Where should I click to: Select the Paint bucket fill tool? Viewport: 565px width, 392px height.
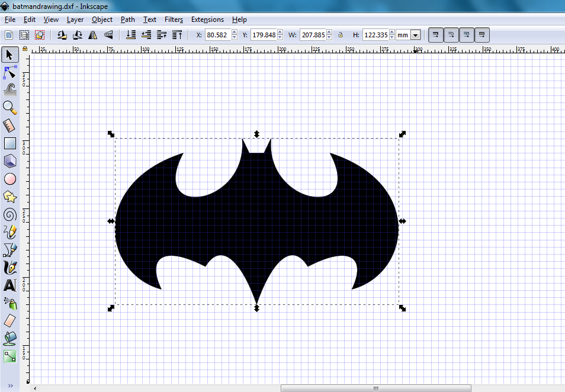(x=9, y=339)
